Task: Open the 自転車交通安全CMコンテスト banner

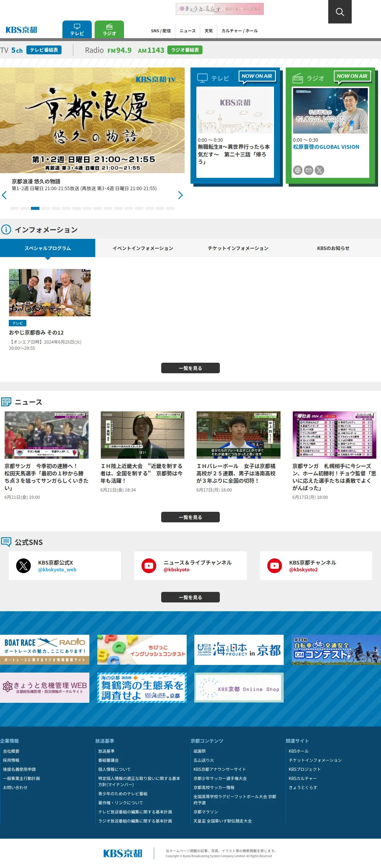Action: [336, 650]
